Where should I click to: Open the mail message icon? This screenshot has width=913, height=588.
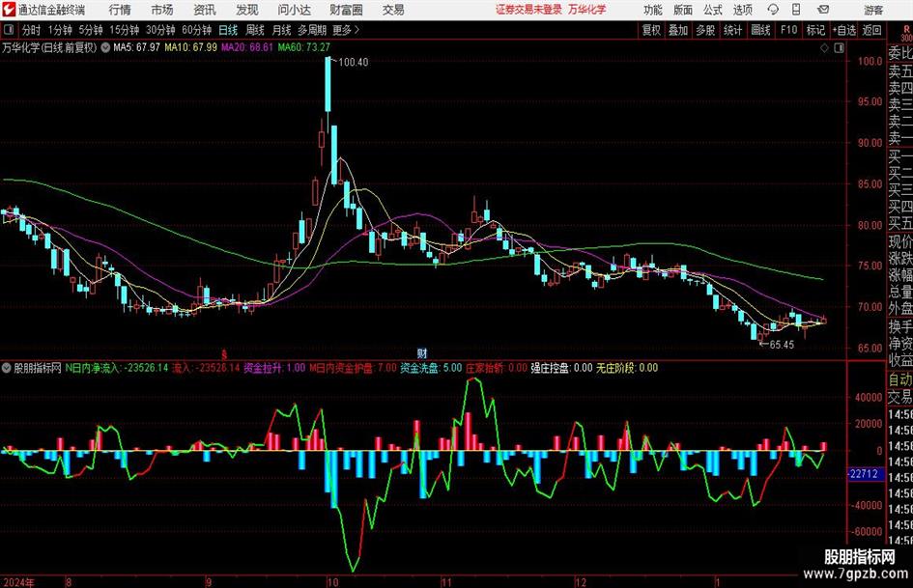pos(823,10)
